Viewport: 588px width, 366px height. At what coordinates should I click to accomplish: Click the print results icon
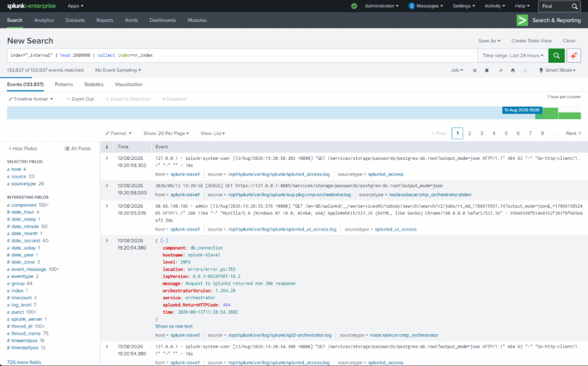coord(513,70)
